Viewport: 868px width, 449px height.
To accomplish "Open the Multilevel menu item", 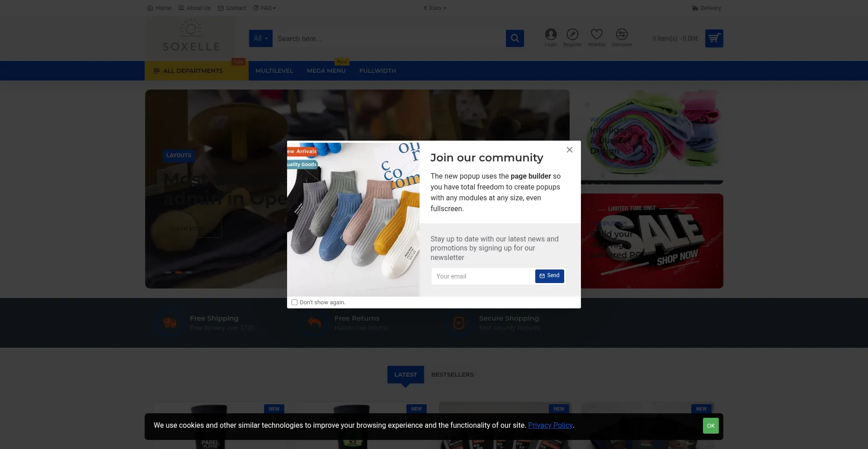I will coord(274,71).
